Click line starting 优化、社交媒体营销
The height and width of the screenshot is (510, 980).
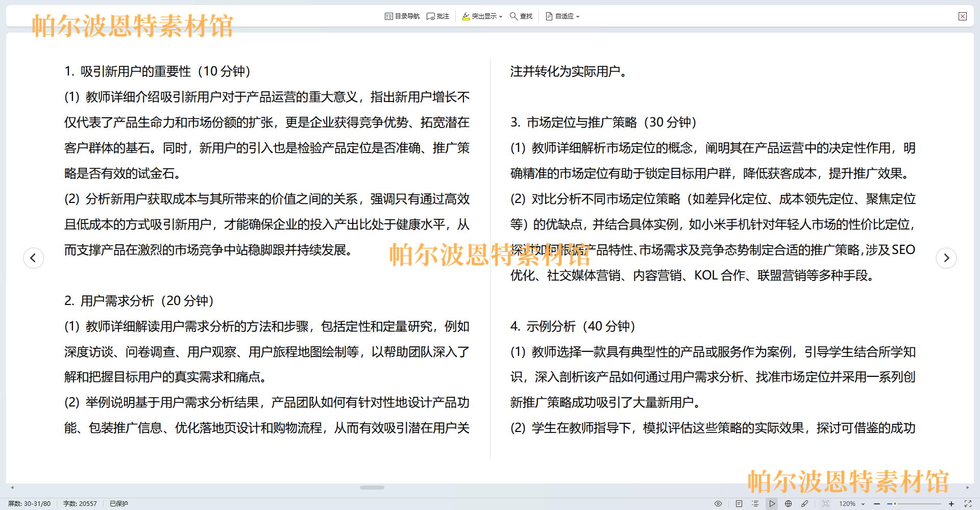(x=693, y=275)
